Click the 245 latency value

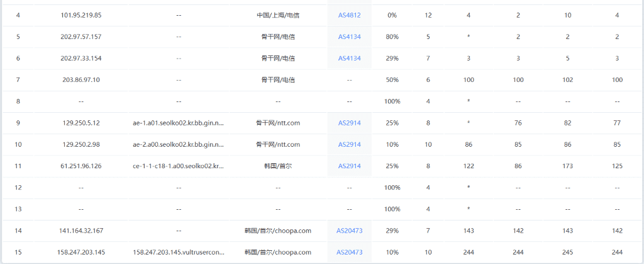pyautogui.click(x=567, y=252)
